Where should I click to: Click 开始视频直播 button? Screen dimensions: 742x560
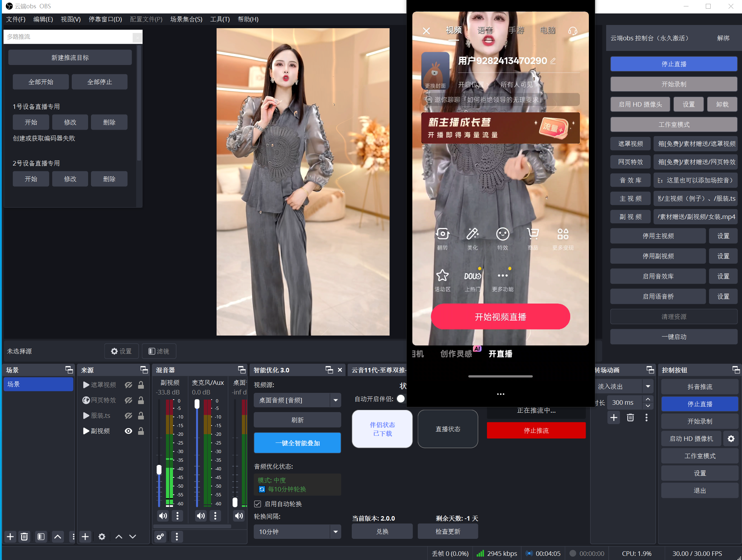tap(500, 317)
